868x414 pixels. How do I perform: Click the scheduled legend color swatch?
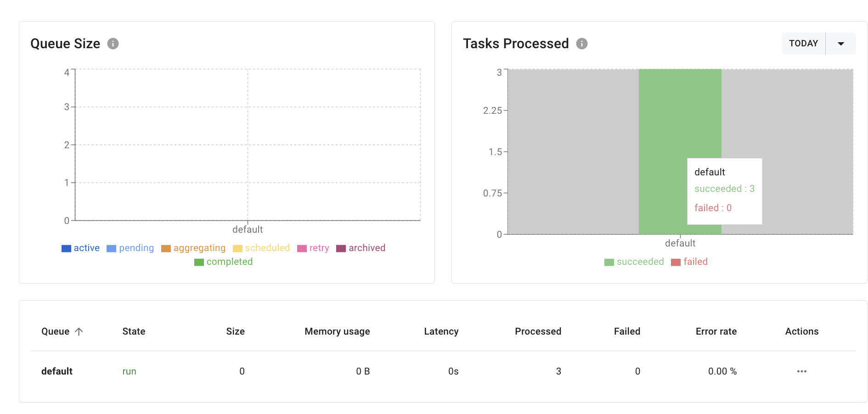(237, 248)
